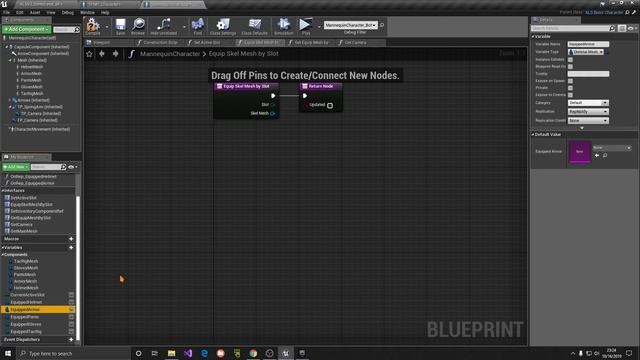Screen dimensions: 640x360
Task: Toggle visibility of CurrentActiveSlot variable
Action: pos(71,295)
